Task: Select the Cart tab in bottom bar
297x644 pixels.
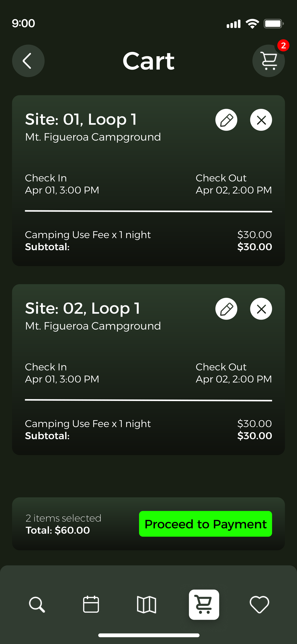Action: [204, 604]
